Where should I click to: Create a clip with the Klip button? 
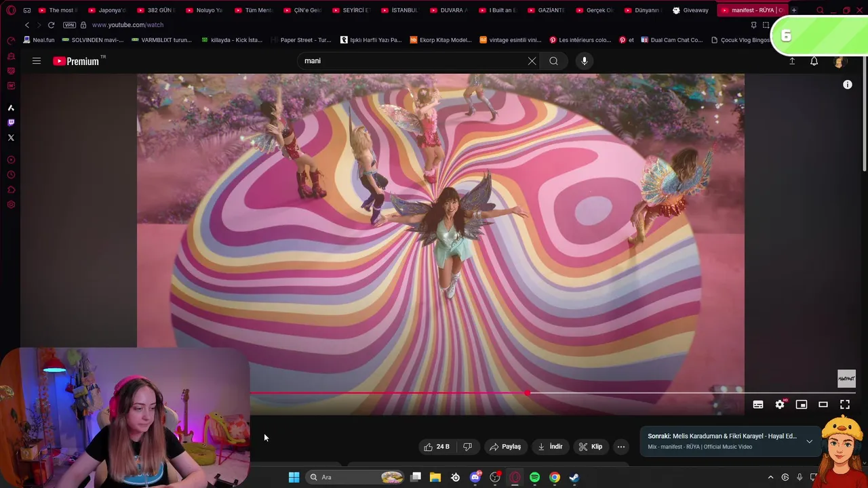591,447
